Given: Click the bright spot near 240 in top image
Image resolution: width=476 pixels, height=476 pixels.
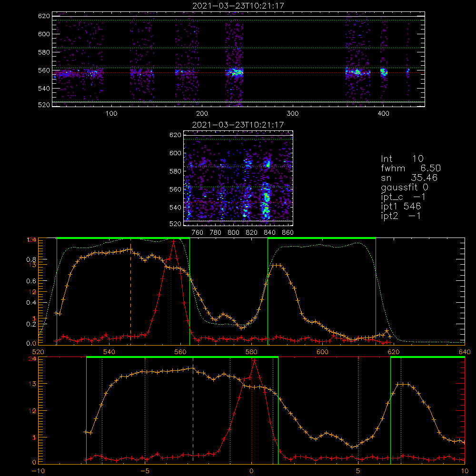Looking at the screenshot, I should pyautogui.click(x=237, y=72).
